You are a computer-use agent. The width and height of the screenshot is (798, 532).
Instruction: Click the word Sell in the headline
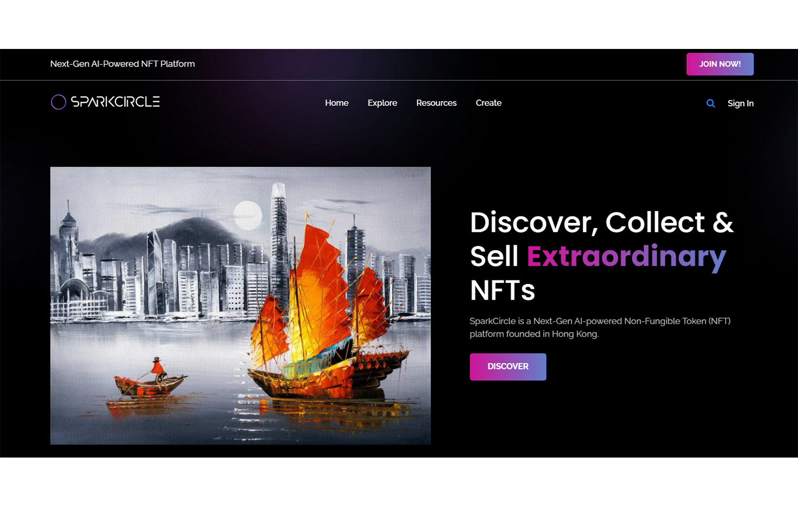point(494,256)
